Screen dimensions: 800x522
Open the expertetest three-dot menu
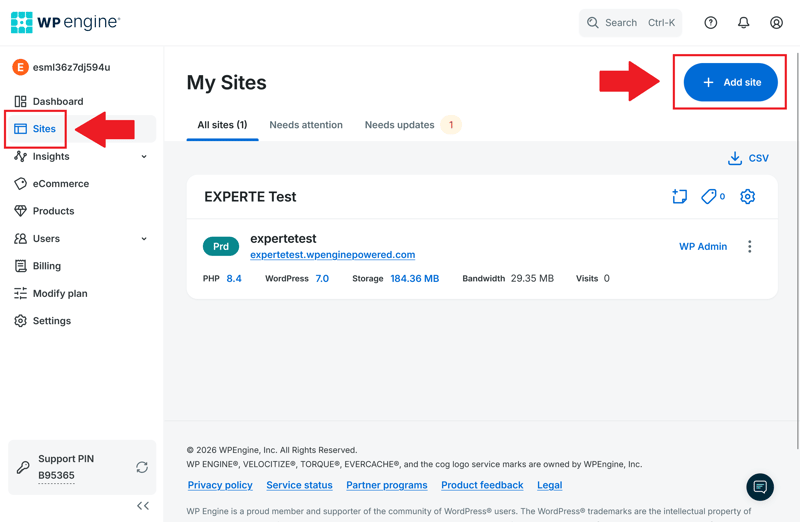749,246
